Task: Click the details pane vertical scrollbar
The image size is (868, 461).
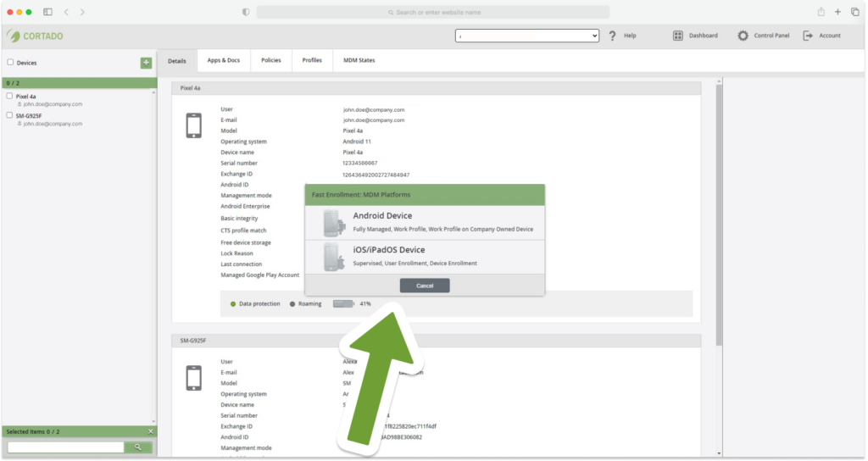Action: click(719, 216)
